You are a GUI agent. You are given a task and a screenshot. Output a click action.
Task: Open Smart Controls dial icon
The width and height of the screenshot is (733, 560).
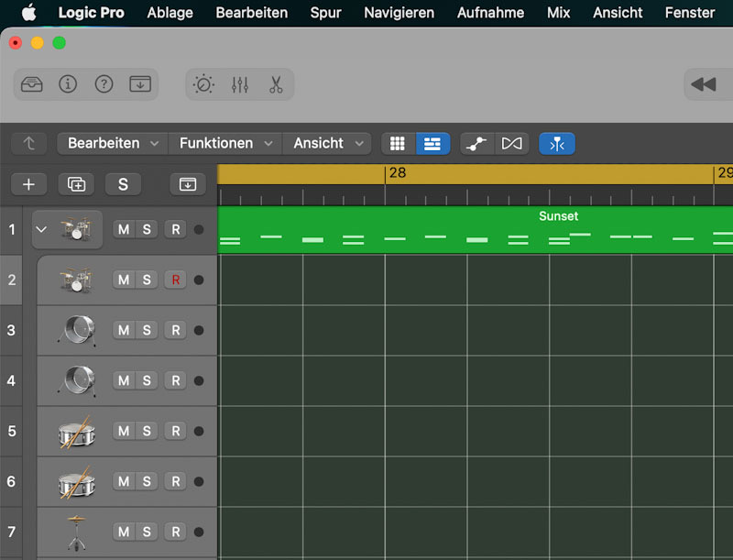203,84
